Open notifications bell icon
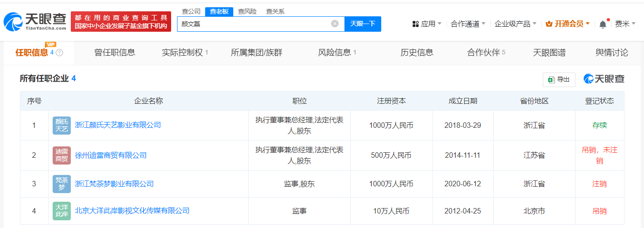Screen dimensions: 644x228 coord(603,24)
